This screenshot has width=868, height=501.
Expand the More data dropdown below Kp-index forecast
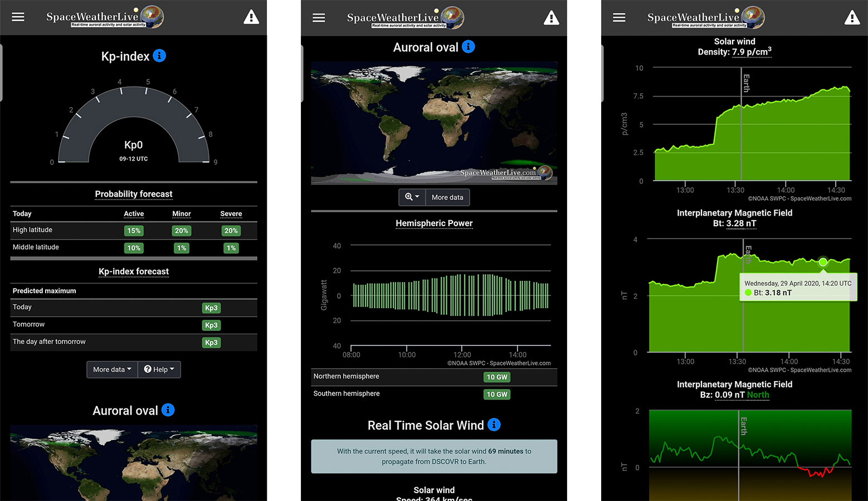coord(111,369)
